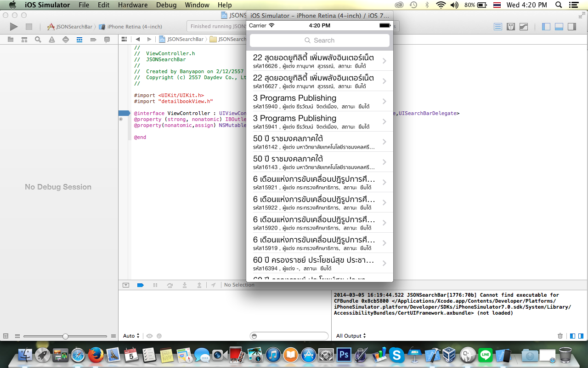Open the Test navigator diamond icon
Screen dimensions: 588x368
tap(66, 40)
